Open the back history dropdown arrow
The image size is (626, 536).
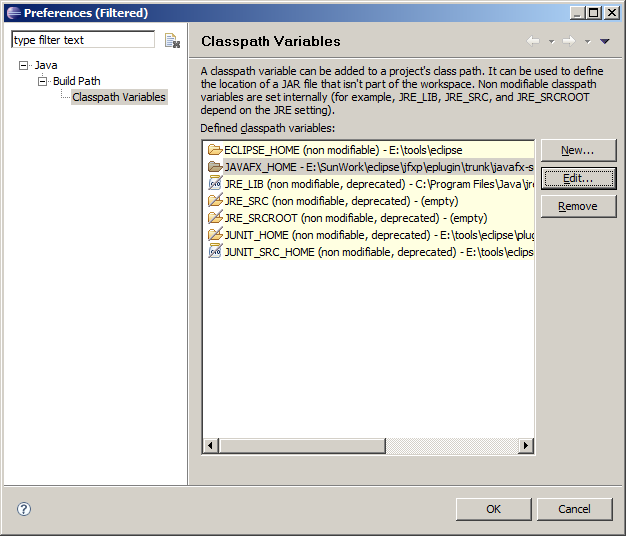click(x=551, y=42)
